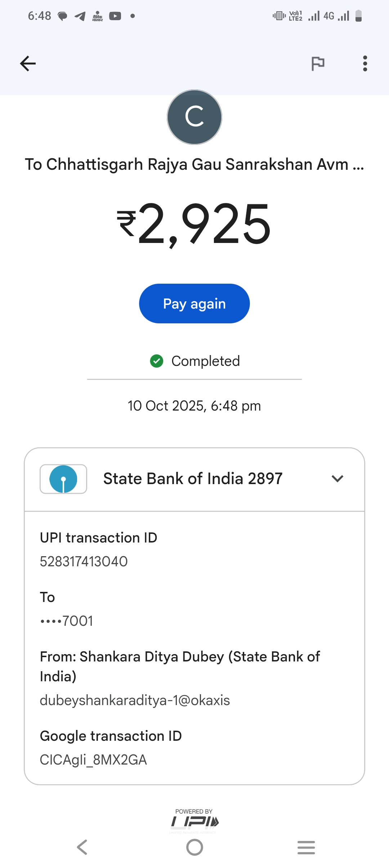Image resolution: width=389 pixels, height=868 pixels.
Task: Expand State Bank of India details chevron
Action: point(337,479)
